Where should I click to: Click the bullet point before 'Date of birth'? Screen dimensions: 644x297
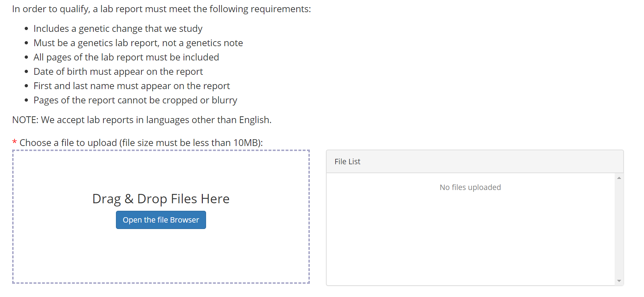click(x=26, y=72)
